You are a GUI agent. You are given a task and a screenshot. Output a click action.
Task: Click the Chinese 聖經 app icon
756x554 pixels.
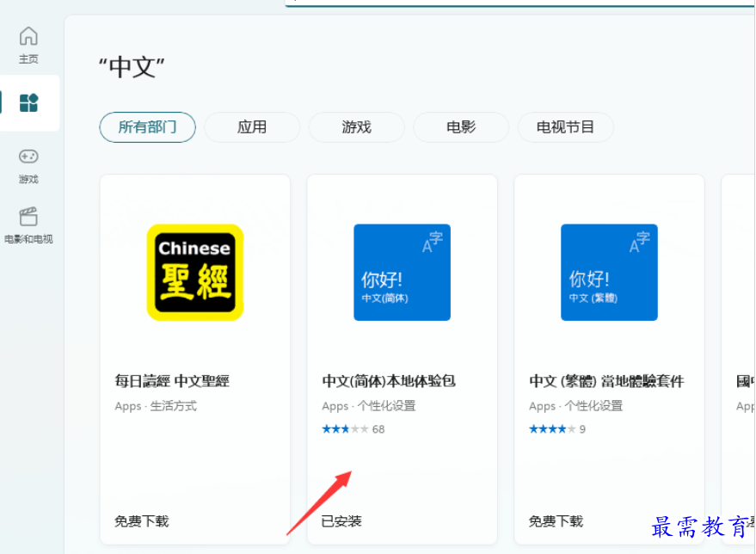coord(194,272)
